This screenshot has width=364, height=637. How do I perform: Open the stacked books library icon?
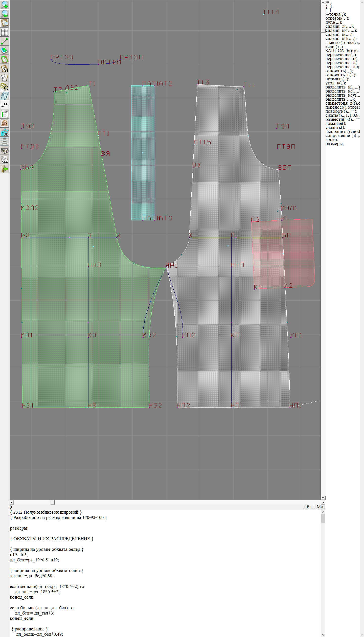(x=5, y=151)
